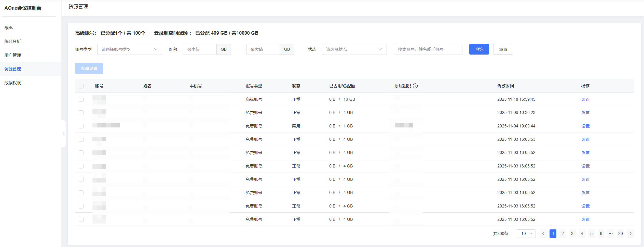Click the info icon beside 所属组织
The image size is (644, 247).
415,86
